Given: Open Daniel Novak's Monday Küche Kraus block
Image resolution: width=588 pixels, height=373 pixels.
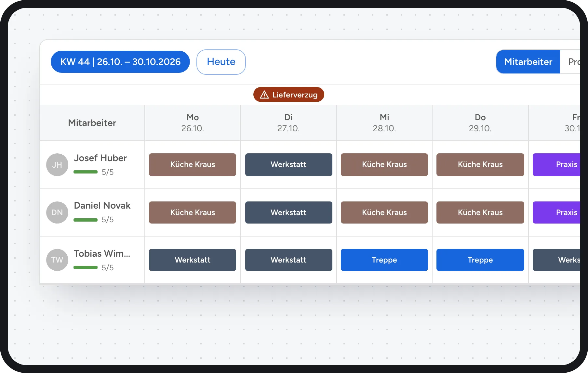Looking at the screenshot, I should (193, 212).
